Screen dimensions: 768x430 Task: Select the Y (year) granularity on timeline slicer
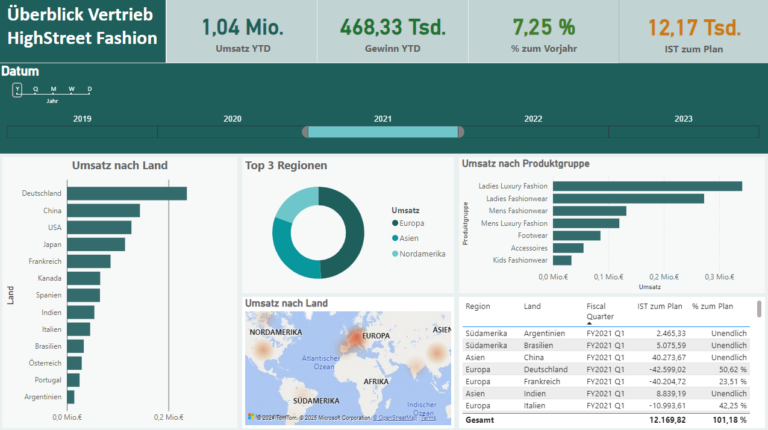point(17,90)
